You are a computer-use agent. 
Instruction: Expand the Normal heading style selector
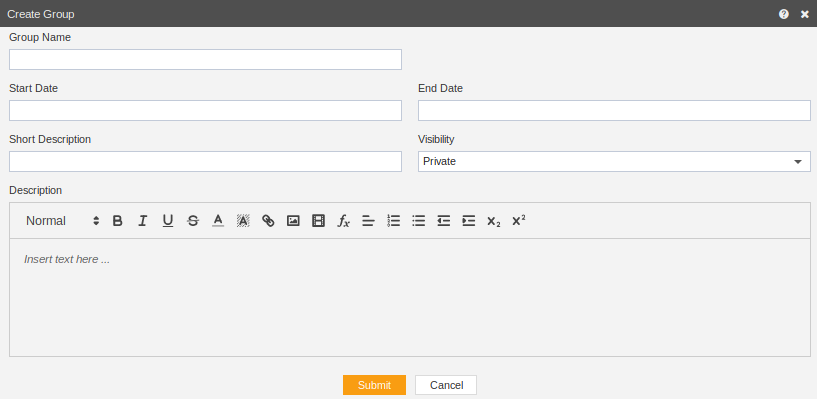[62, 221]
